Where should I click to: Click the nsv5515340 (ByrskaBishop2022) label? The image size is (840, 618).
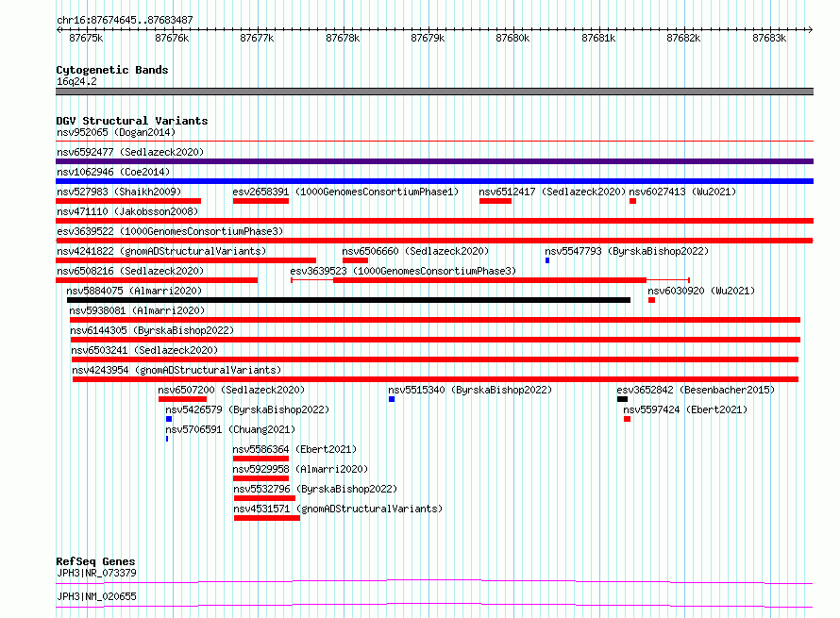pos(470,390)
